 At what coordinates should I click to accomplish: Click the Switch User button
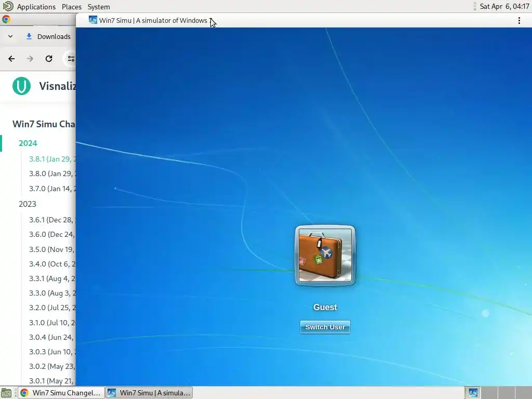point(325,327)
